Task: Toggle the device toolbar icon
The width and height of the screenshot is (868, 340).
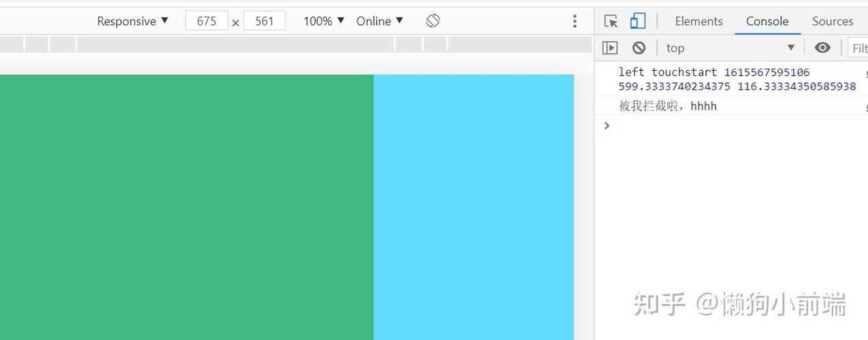Action: pos(638,21)
